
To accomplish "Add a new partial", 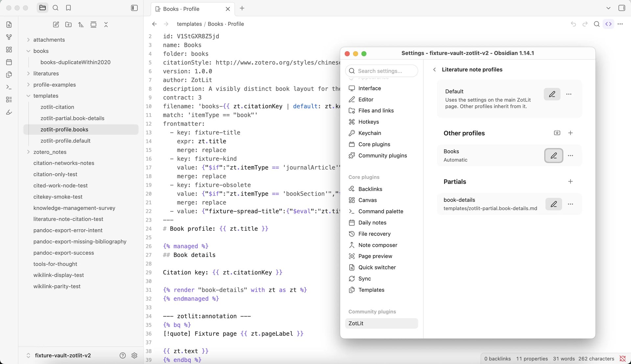I will [571, 182].
